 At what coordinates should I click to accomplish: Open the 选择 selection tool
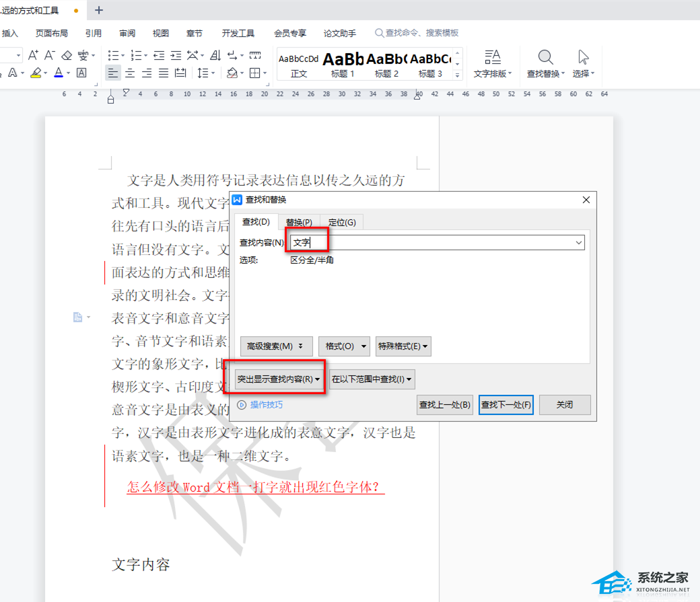pos(584,64)
